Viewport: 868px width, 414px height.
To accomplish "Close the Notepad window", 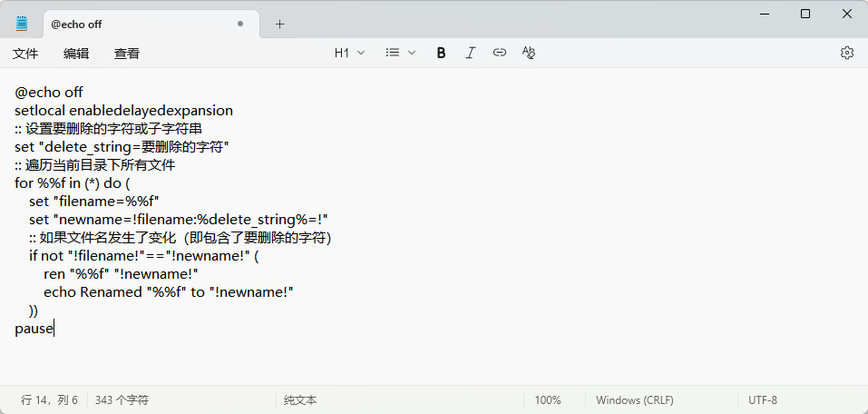I will coord(846,14).
